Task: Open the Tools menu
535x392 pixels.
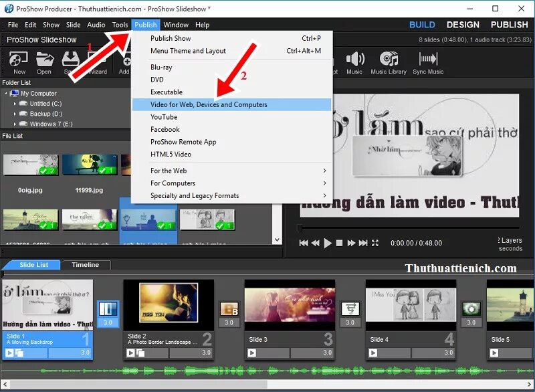Action: [x=120, y=25]
